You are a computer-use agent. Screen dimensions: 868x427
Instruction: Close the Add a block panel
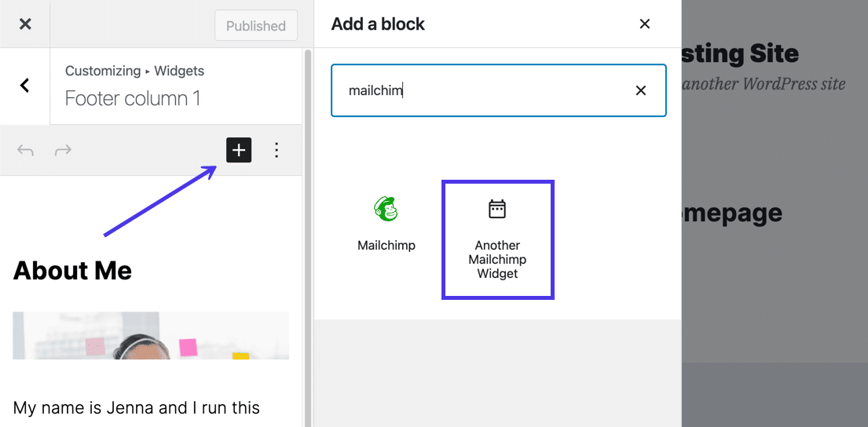point(645,24)
